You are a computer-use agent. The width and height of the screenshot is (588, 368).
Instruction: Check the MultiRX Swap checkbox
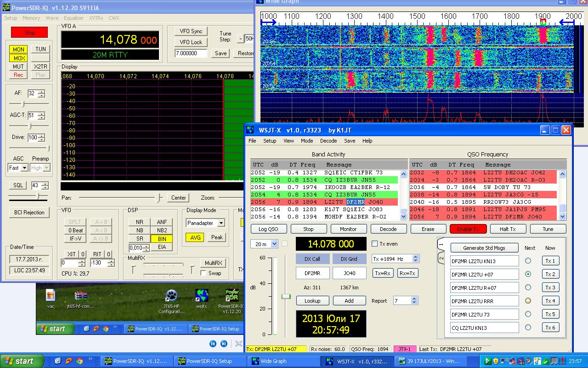pos(203,273)
